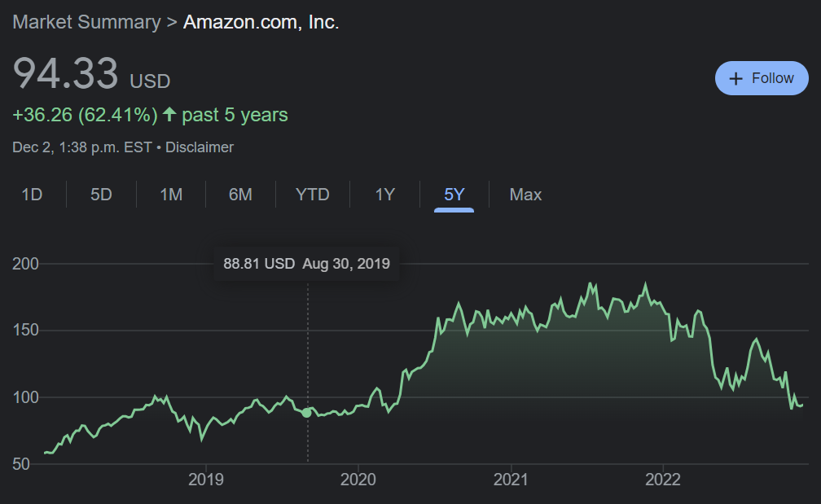Click the Market Summary breadcrumb

[x=86, y=22]
